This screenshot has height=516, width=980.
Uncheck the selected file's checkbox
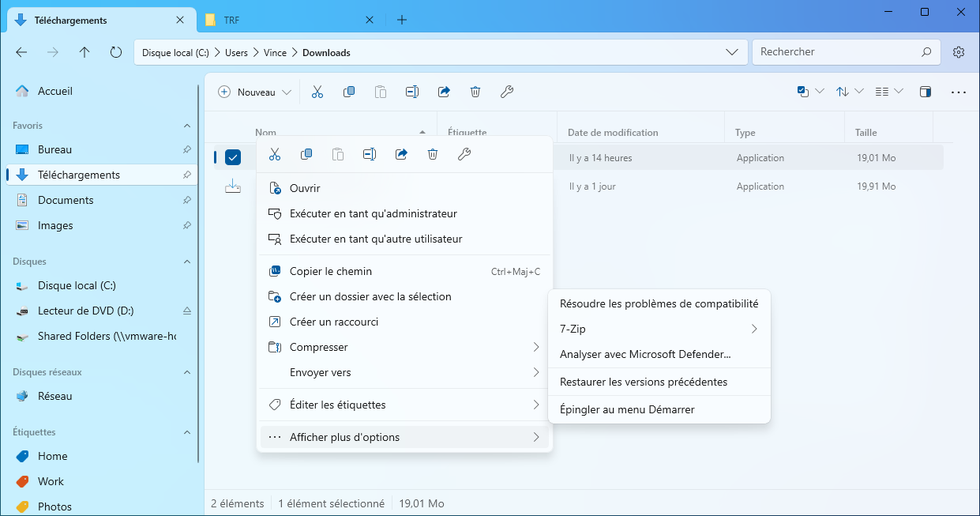pos(233,157)
